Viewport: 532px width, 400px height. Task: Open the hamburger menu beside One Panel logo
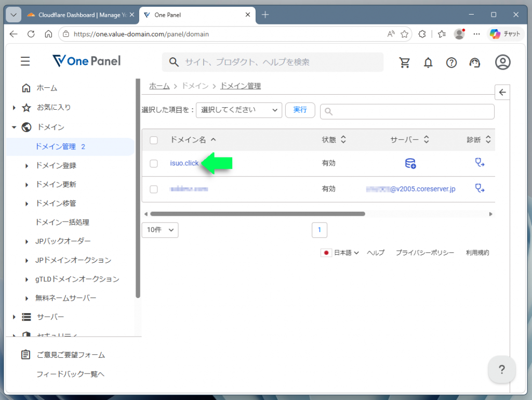click(25, 61)
